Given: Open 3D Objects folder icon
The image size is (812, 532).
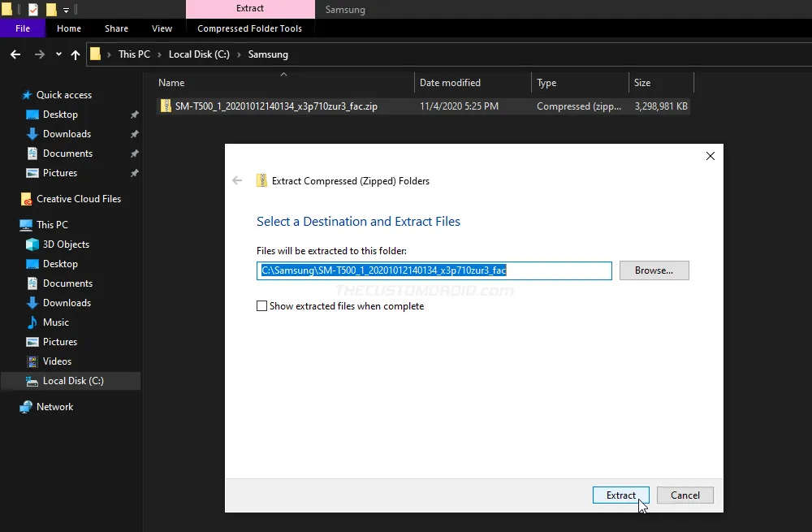Looking at the screenshot, I should pos(32,244).
